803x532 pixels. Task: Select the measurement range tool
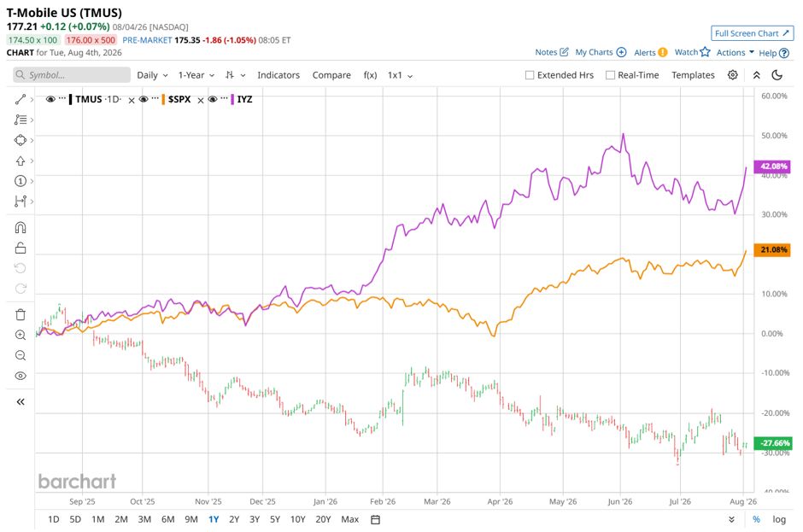21,202
